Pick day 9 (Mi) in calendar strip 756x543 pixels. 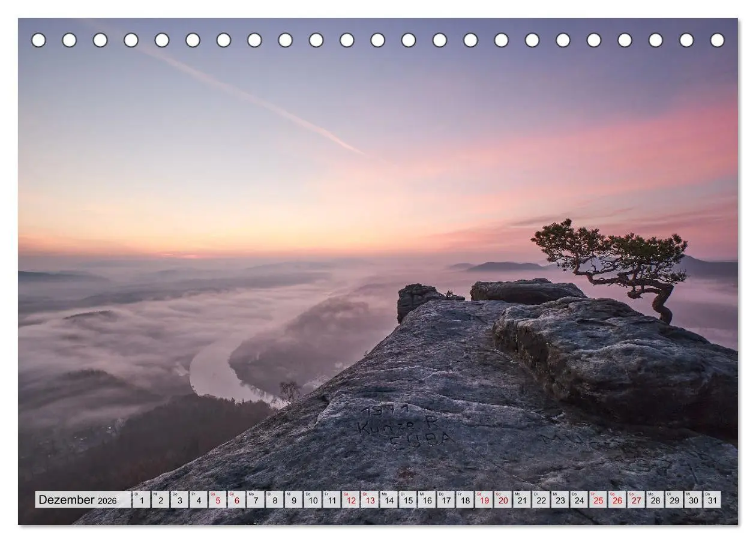[x=293, y=500]
